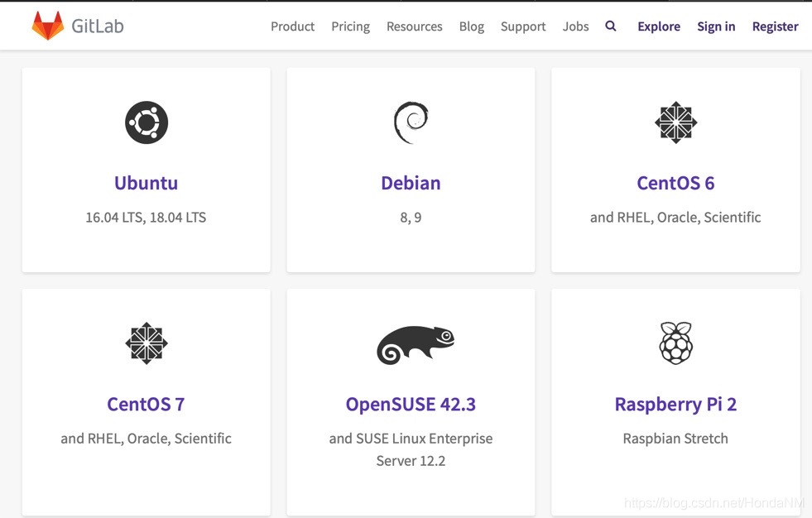812x518 pixels.
Task: Click Sign in
Action: click(x=716, y=26)
